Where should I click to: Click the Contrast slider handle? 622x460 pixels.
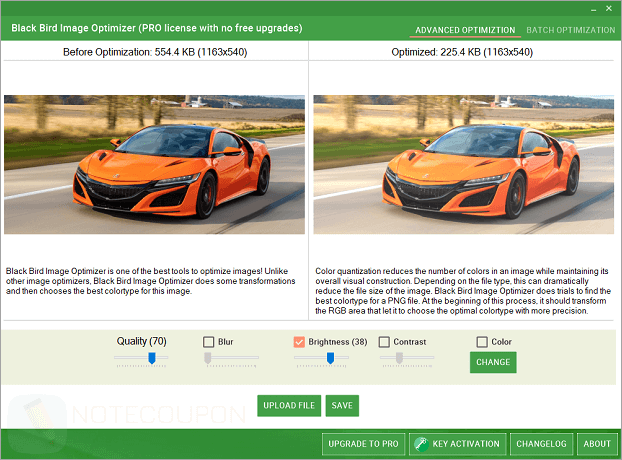[x=399, y=358]
